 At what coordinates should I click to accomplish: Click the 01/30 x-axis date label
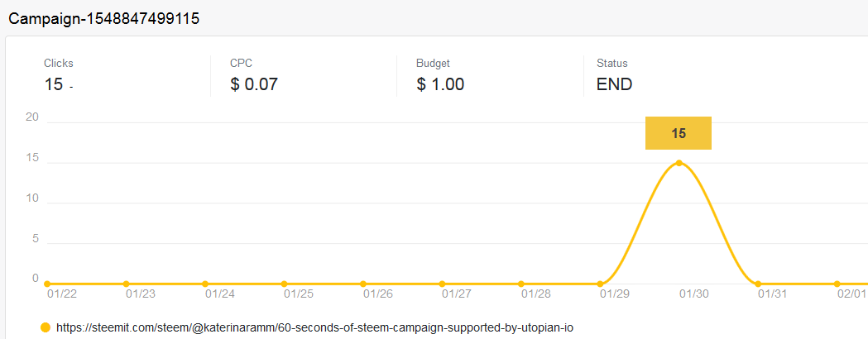[x=694, y=294]
